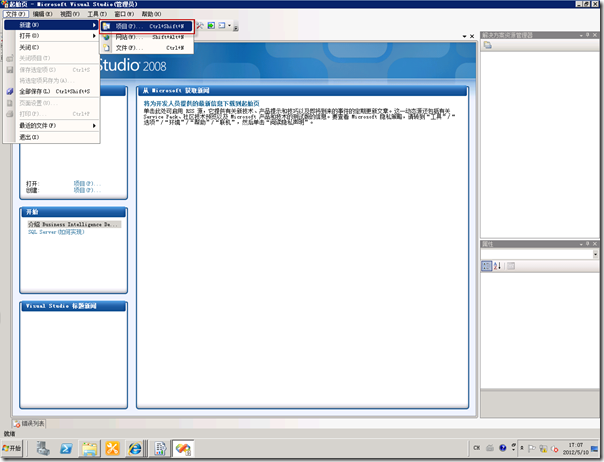The height and width of the screenshot is (462, 604).
Task: Open the toolbar options overflow button
Action: [236, 28]
